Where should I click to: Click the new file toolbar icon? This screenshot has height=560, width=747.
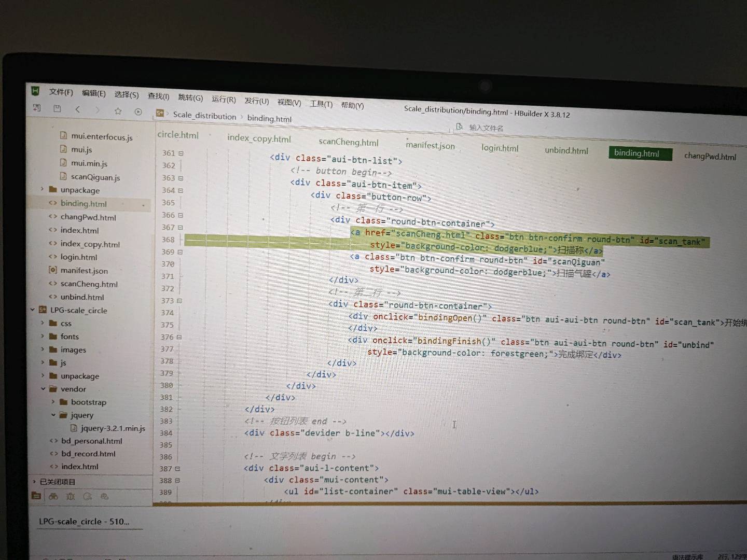[x=37, y=108]
